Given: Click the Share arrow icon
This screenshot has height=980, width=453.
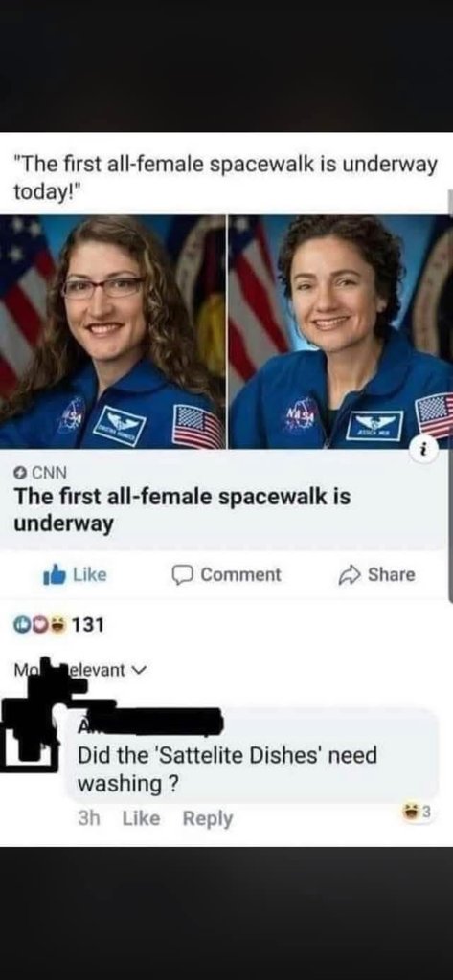Looking at the screenshot, I should pos(350,575).
